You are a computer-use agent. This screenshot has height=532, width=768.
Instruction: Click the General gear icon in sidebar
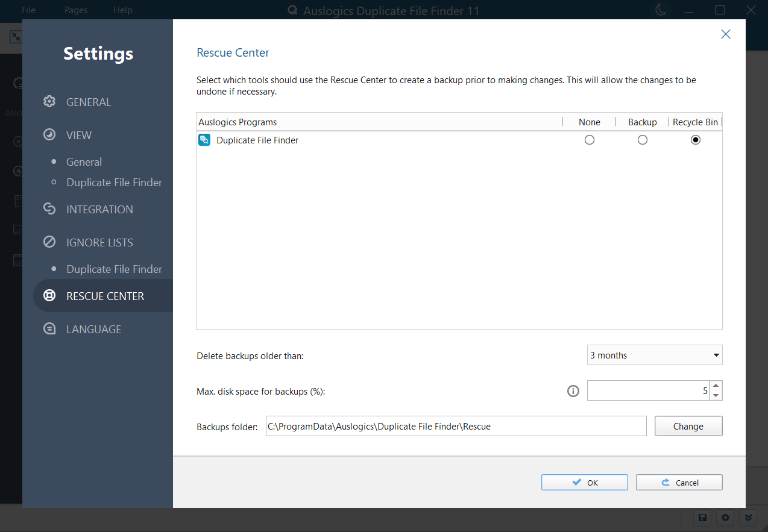point(49,102)
